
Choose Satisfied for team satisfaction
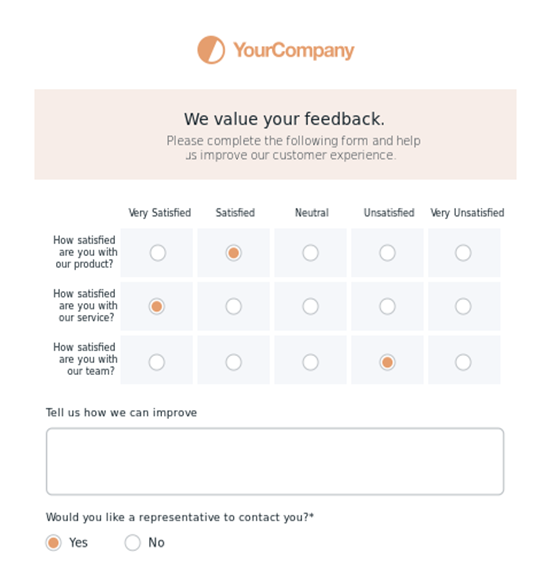(233, 362)
